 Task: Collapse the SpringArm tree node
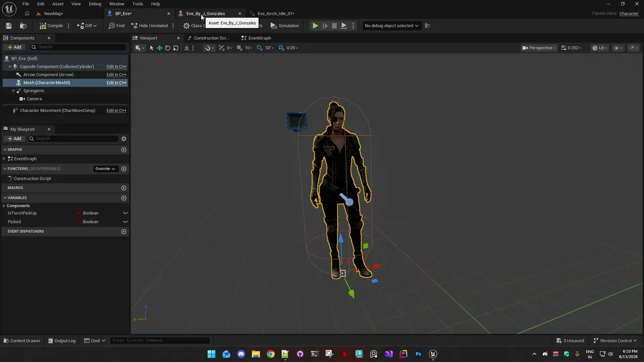(14, 90)
